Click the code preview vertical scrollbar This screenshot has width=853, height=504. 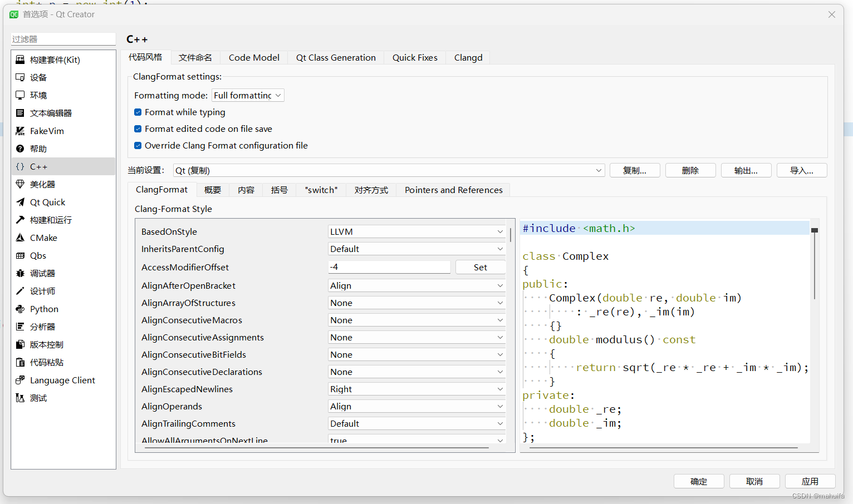tap(815, 264)
